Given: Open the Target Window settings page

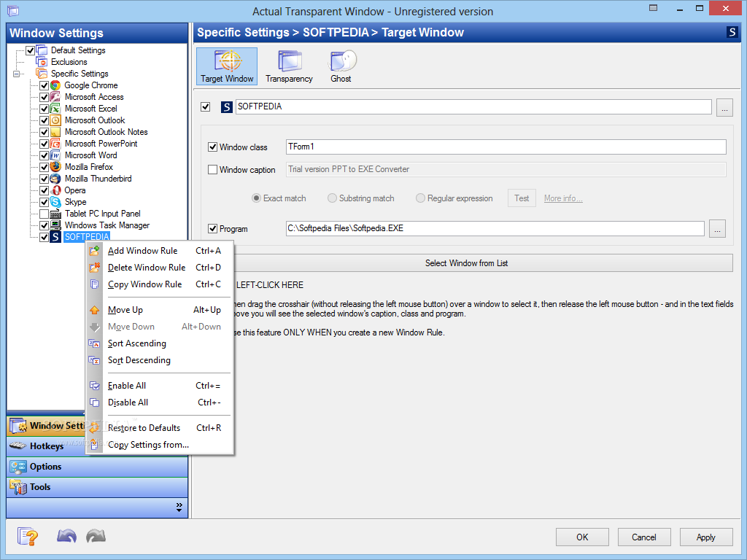Looking at the screenshot, I should (227, 66).
